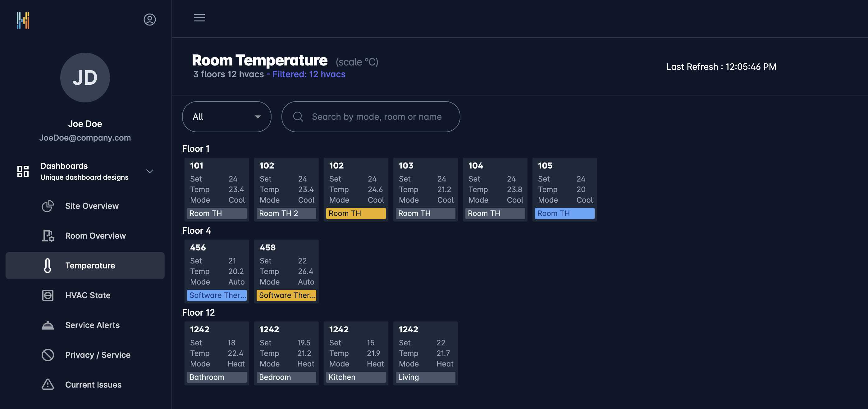Click the Service Alerts bell icon
Viewport: 868px width, 409px height.
[48, 325]
